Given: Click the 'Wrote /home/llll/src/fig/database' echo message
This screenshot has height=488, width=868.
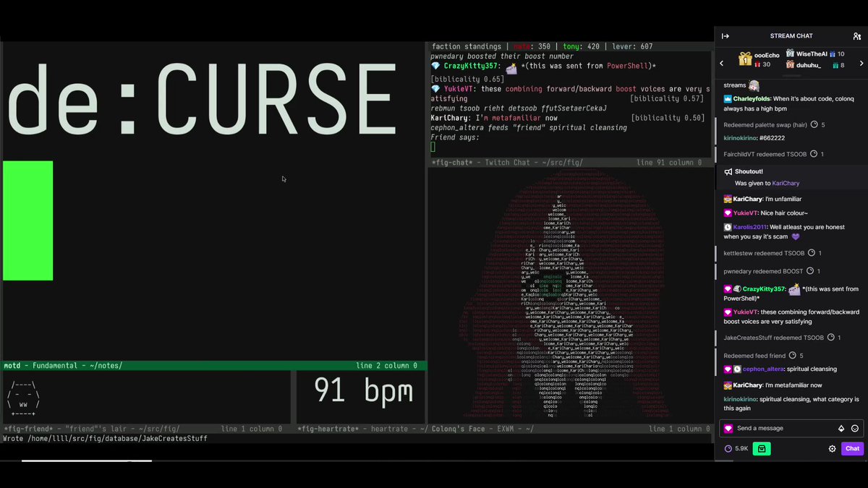Looking at the screenshot, I should click(105, 439).
